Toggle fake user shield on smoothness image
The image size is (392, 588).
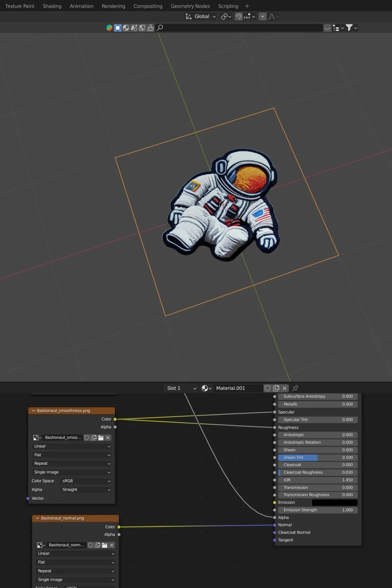click(x=87, y=438)
